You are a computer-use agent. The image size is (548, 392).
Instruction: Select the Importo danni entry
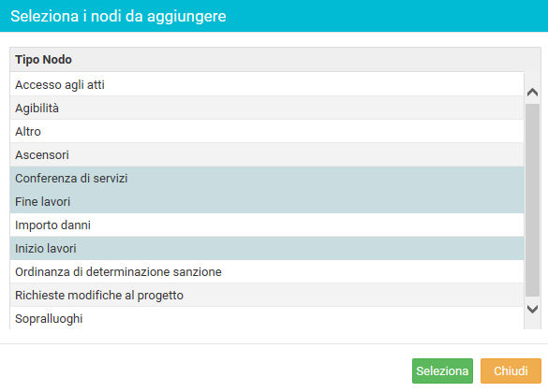tap(267, 225)
